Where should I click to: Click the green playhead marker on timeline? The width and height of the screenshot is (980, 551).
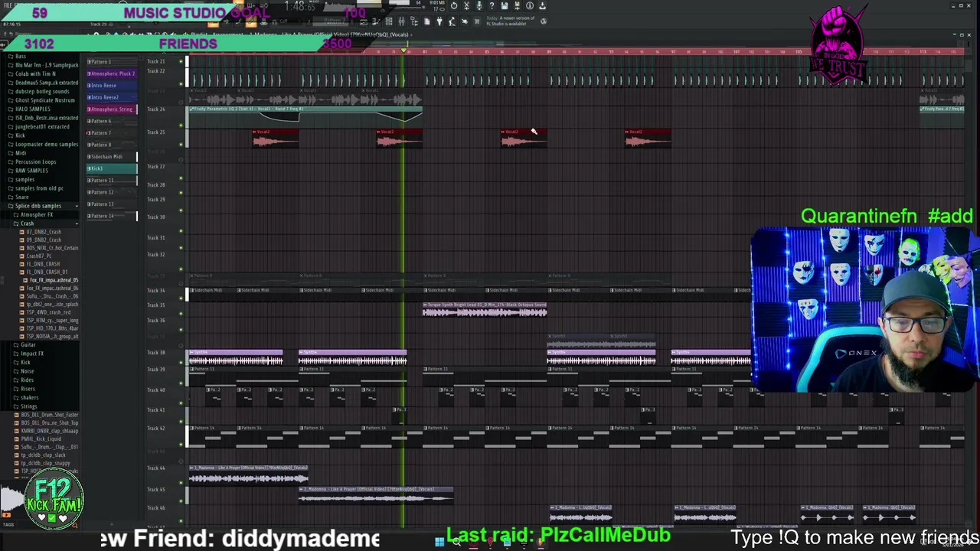pos(403,51)
